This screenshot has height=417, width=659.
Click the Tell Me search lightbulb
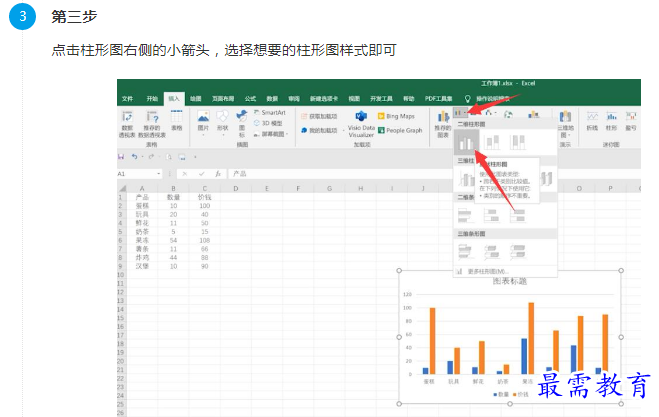point(467,99)
